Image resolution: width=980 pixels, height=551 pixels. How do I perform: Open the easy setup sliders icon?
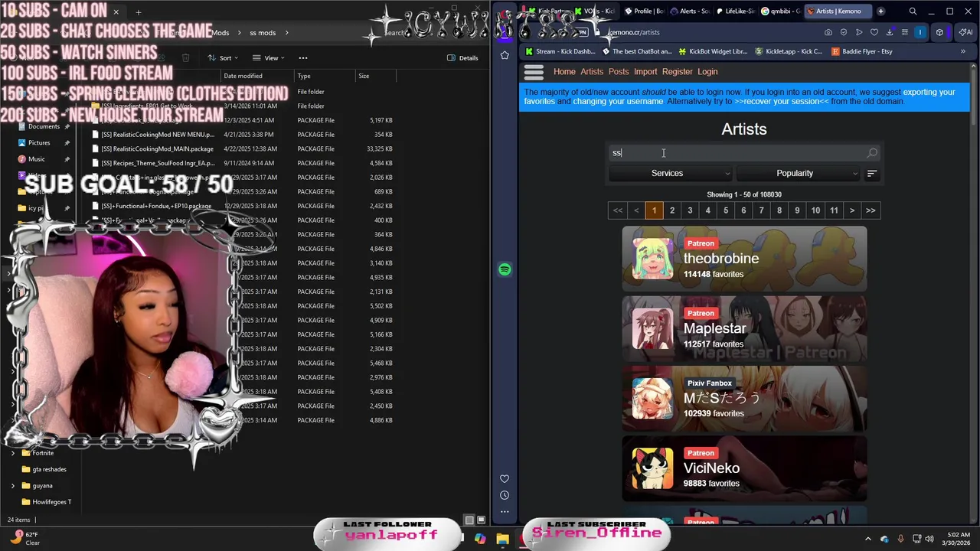(904, 32)
